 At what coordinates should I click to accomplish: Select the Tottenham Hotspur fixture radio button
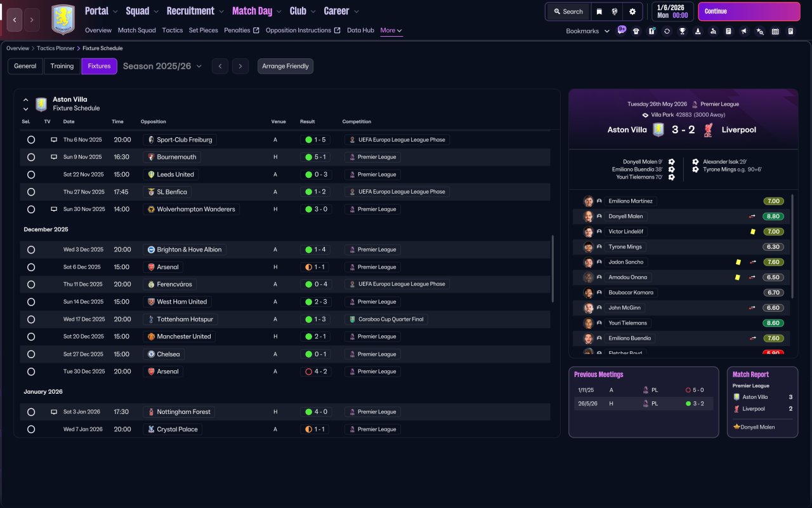pos(31,319)
